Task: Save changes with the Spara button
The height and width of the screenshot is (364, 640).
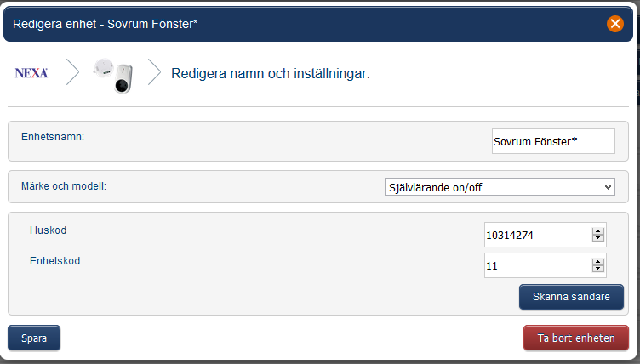Action: click(34, 338)
